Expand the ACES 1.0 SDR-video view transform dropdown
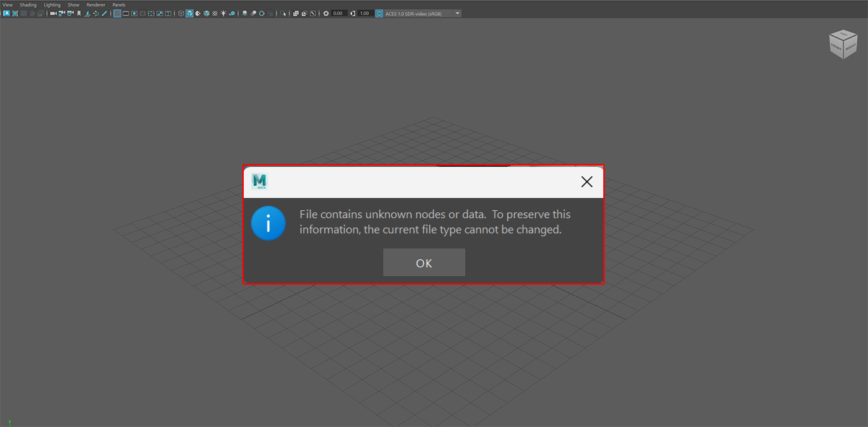868x427 pixels. pyautogui.click(x=457, y=14)
